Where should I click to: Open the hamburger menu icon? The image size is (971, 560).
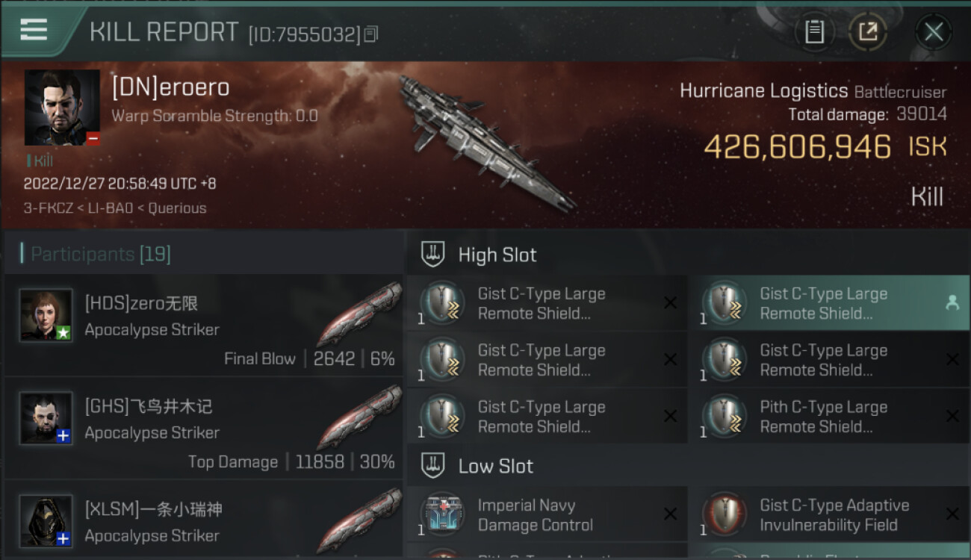[34, 30]
